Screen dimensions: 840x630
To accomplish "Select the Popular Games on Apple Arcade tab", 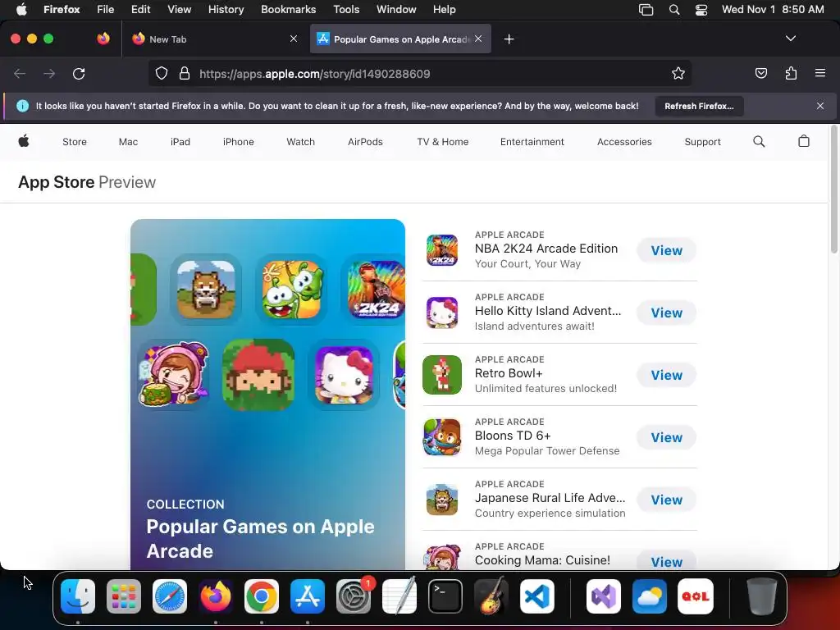I will [400, 39].
